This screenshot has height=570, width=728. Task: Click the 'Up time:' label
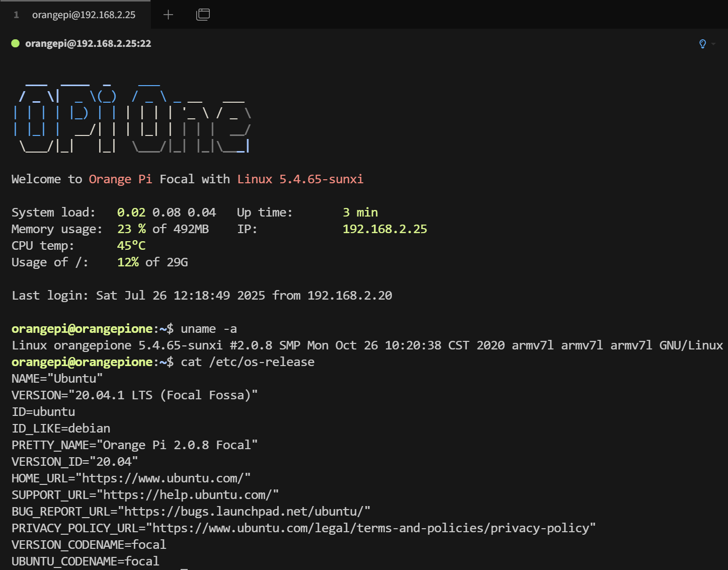(265, 212)
